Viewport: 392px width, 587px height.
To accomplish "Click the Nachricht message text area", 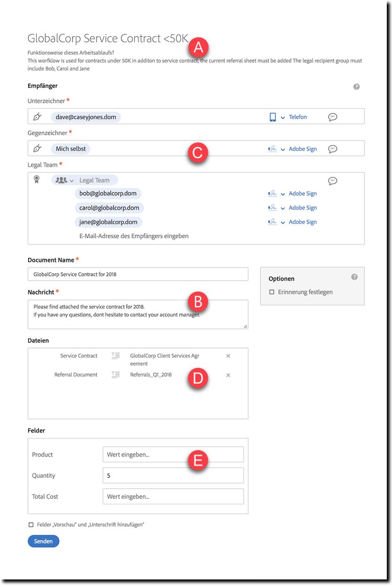I will coord(138,314).
